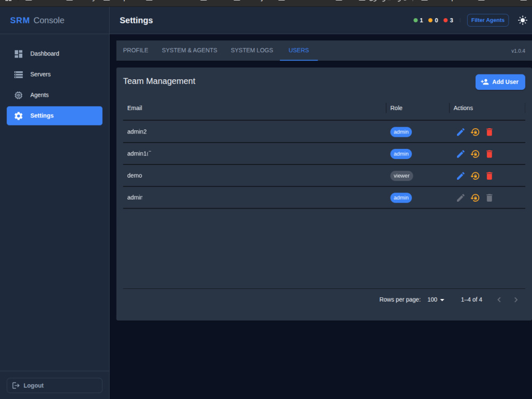Click greyed trash icon in last row
The width and height of the screenshot is (532, 399).
[x=489, y=198]
